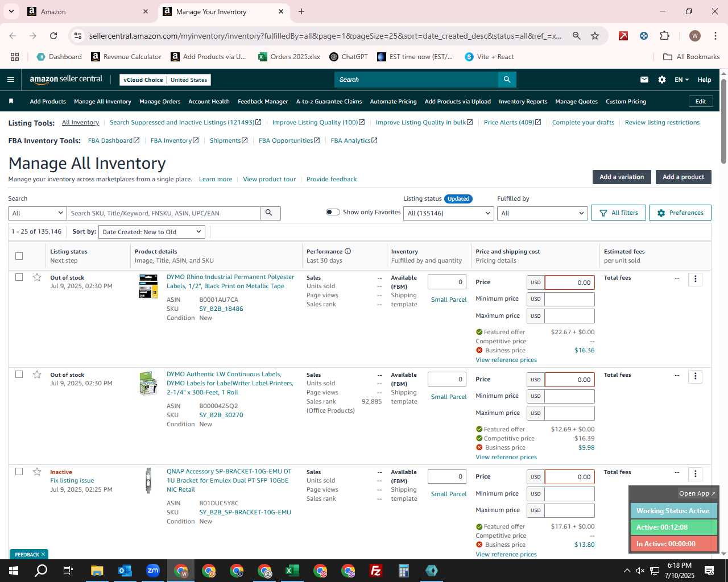Open Windows Start menu
Image resolution: width=728 pixels, height=582 pixels.
[x=14, y=571]
